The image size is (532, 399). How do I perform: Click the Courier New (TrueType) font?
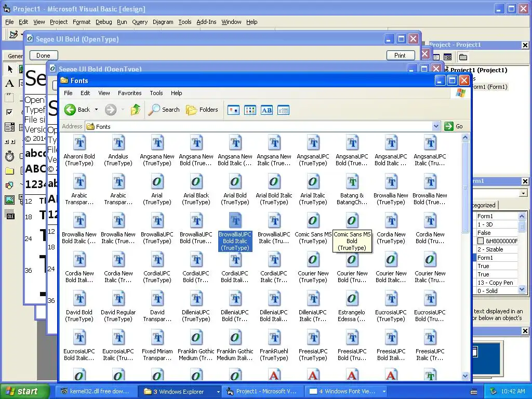coord(313,268)
